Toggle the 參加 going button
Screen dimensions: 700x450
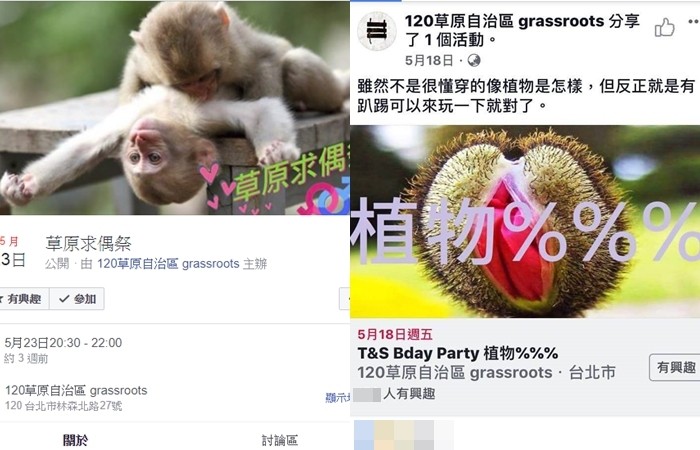(77, 299)
